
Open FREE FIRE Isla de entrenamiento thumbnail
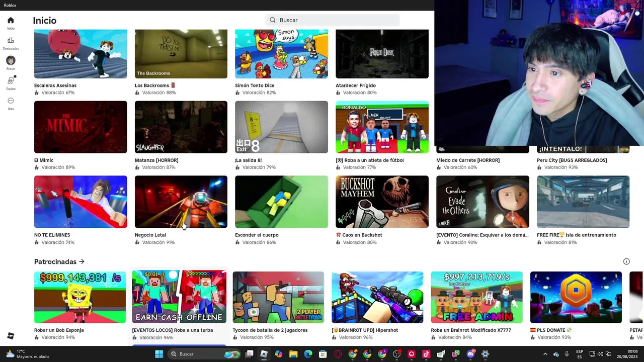(x=583, y=202)
